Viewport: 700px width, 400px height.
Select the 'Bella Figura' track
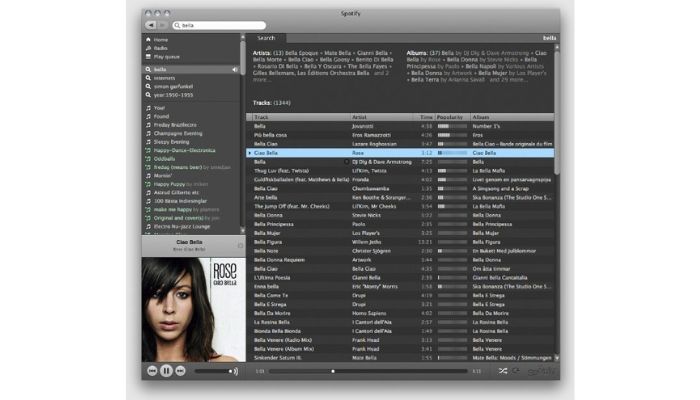(400, 242)
